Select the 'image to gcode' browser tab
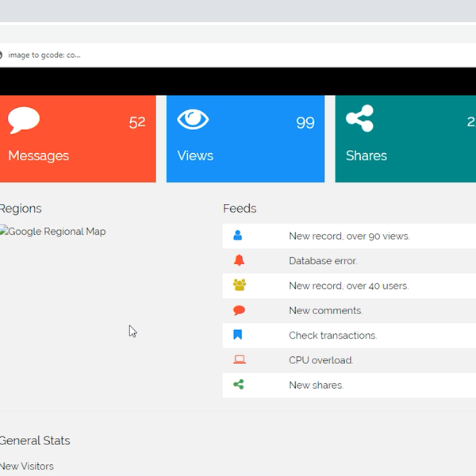 tap(44, 55)
